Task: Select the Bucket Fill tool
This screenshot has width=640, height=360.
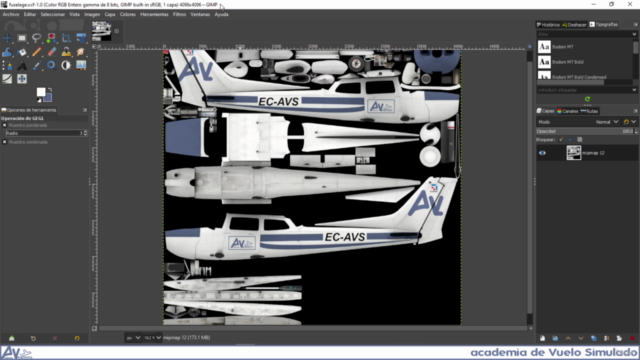Action: coord(22,52)
